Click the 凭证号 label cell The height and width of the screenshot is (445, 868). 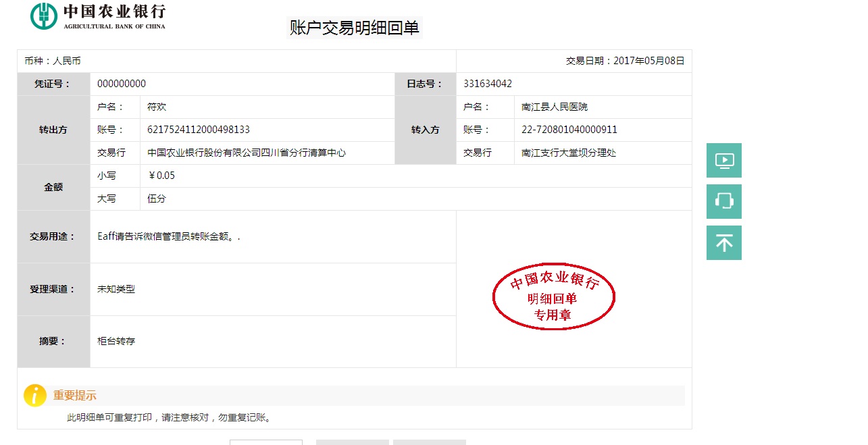pos(53,84)
